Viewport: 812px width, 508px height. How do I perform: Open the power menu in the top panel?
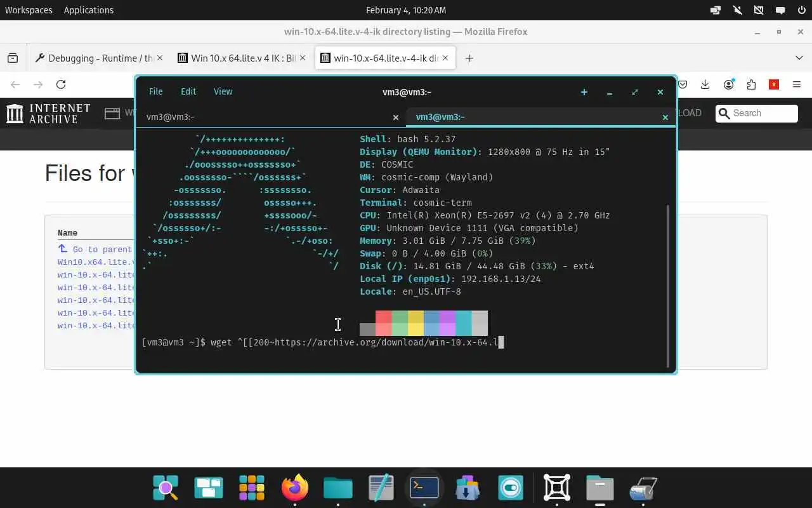pyautogui.click(x=801, y=10)
